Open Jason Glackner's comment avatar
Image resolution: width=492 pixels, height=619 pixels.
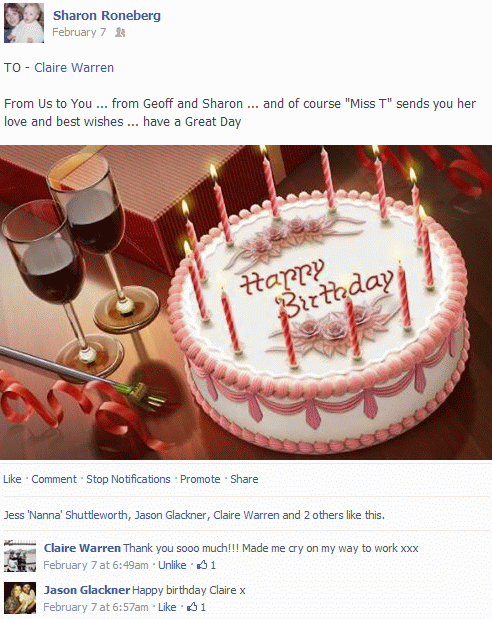tap(20, 598)
